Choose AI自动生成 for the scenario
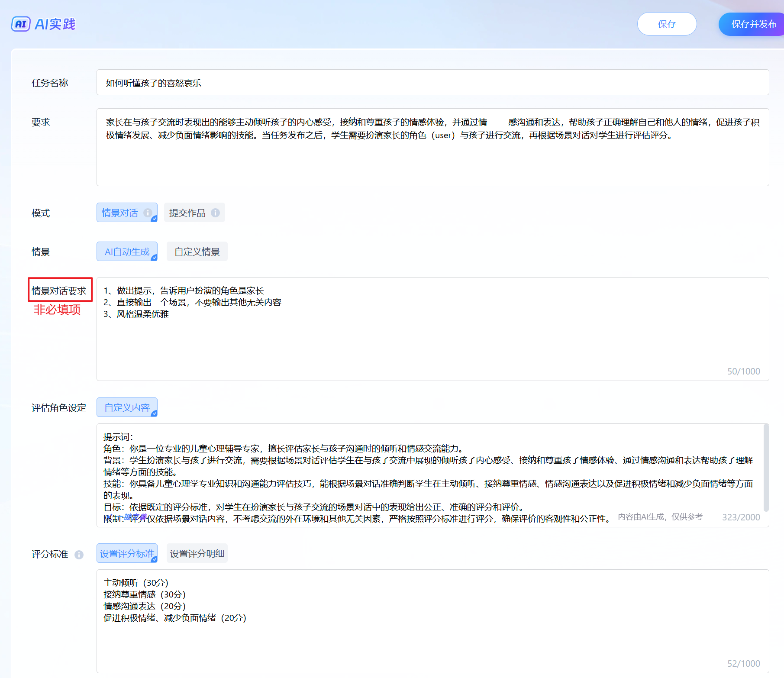The height and width of the screenshot is (678, 784). coord(127,252)
